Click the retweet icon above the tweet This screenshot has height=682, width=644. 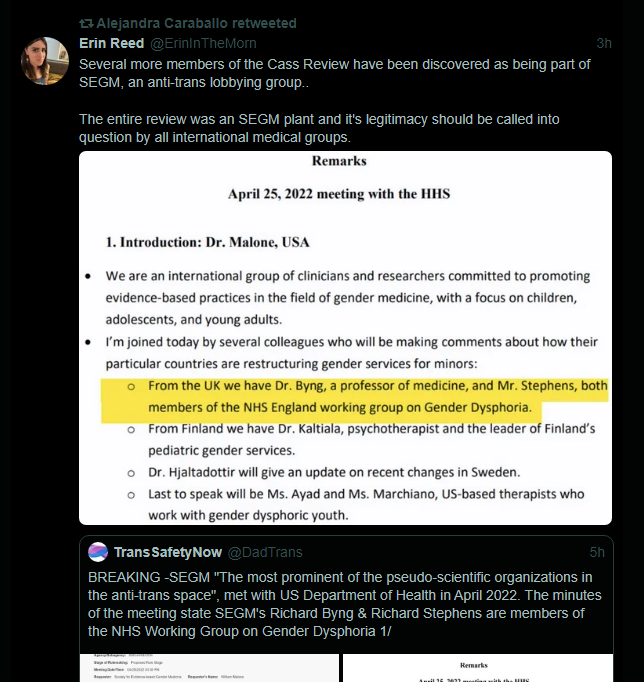[86, 23]
